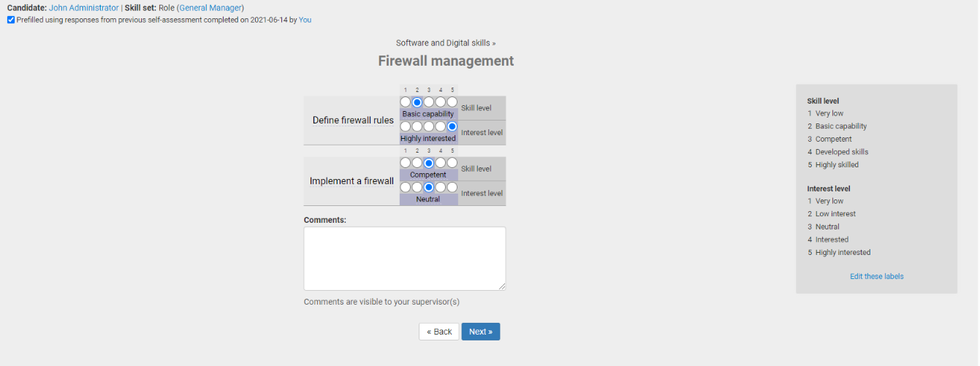
Task: Go to Software and Digital skills breadcrumb
Action: tap(443, 43)
